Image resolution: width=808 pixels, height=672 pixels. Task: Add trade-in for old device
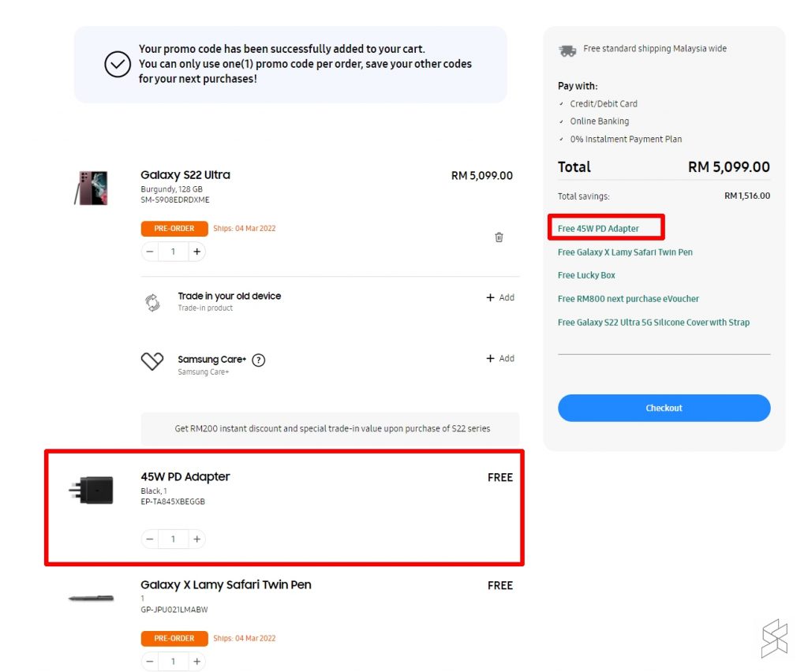click(x=500, y=297)
